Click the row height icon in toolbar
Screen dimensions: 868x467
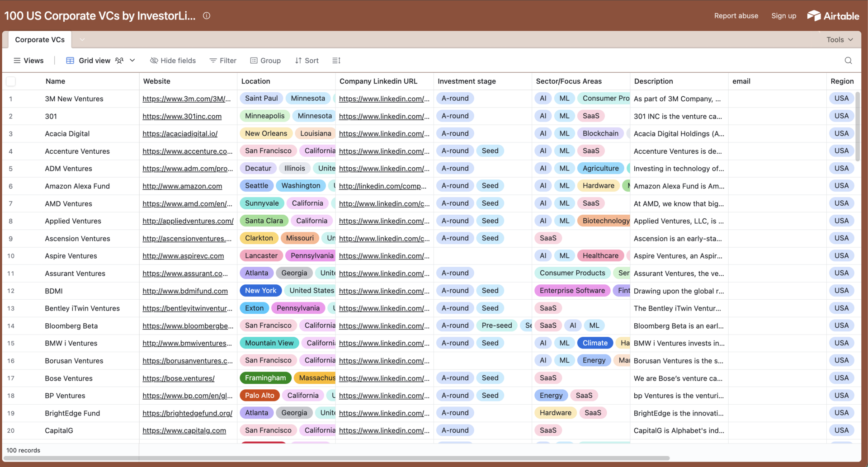click(x=336, y=61)
